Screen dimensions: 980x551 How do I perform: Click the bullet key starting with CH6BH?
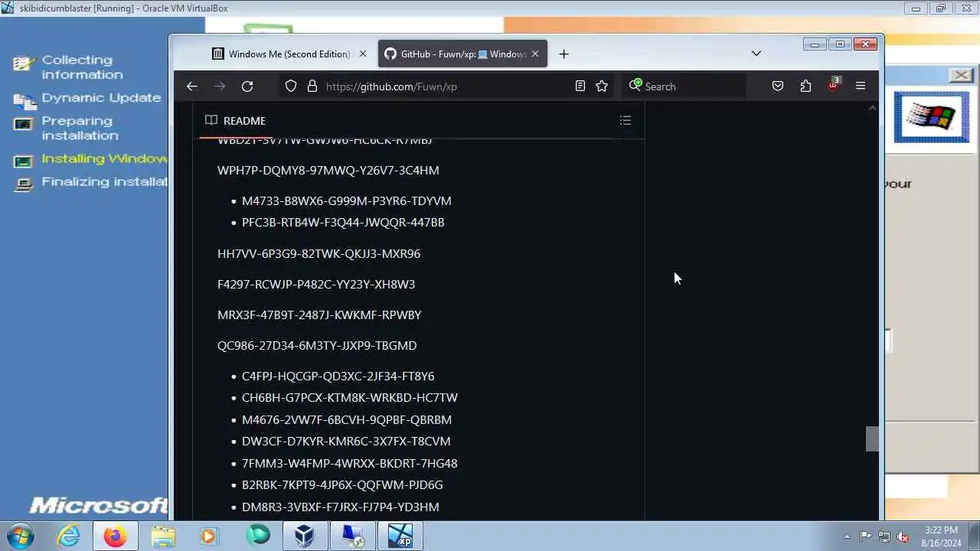[x=350, y=397]
